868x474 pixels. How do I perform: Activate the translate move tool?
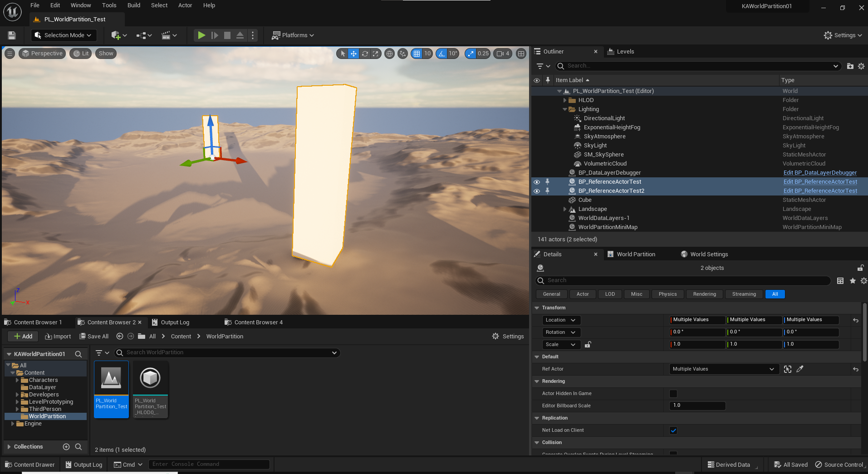tap(353, 54)
